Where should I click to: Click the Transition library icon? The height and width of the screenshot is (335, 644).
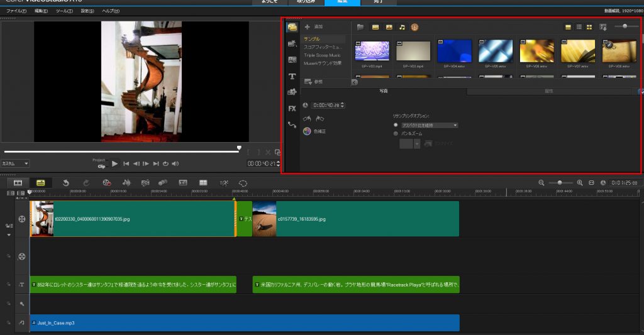[292, 60]
